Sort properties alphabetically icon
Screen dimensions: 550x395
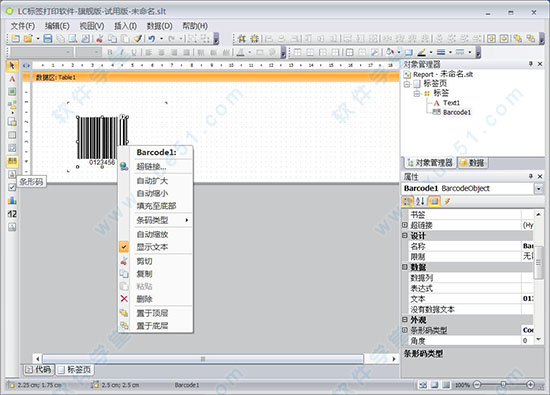click(420, 201)
